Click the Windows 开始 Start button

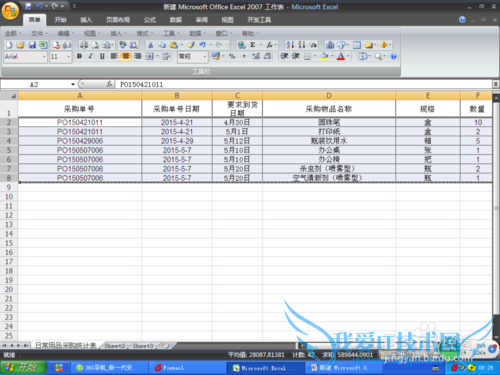click(23, 368)
